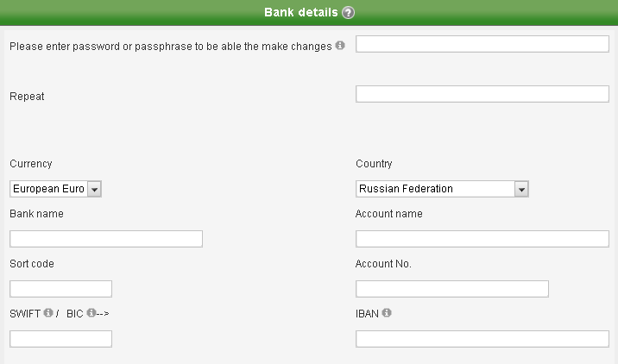Click the Sort code label text
The image size is (618, 364).
[x=32, y=264]
